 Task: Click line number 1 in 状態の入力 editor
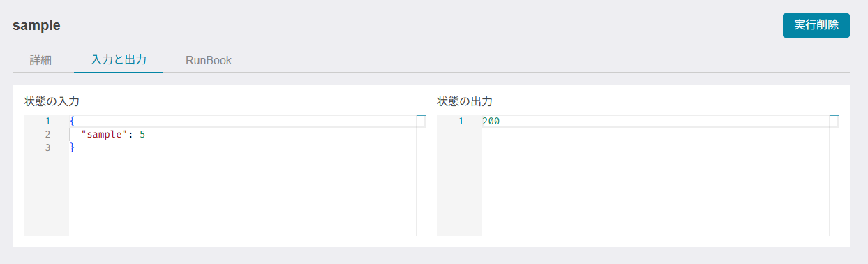click(47, 122)
